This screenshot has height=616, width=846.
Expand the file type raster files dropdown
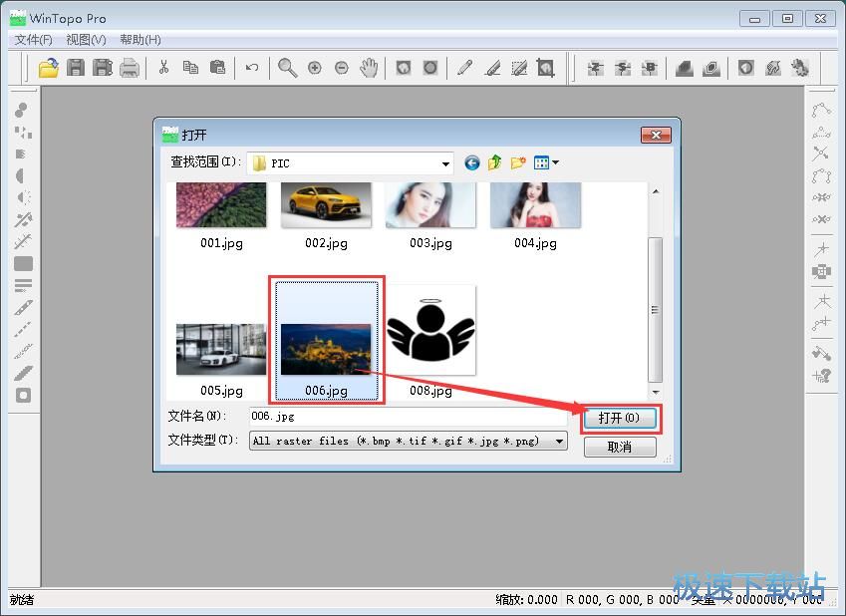click(x=559, y=442)
